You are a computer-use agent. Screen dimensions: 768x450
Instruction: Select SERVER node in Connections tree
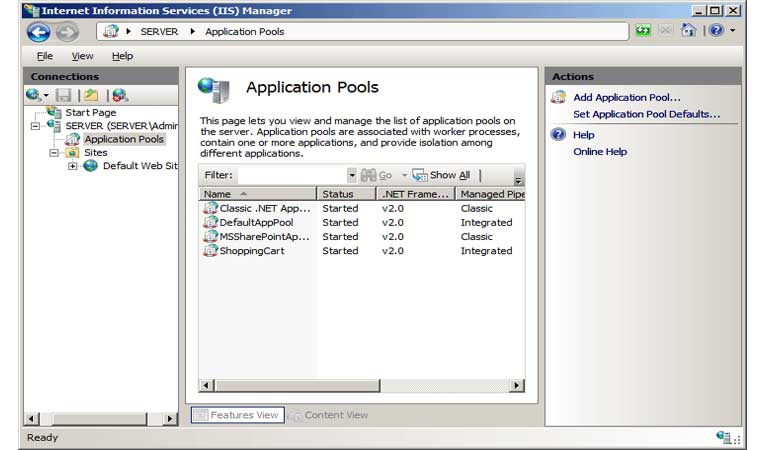[121, 126]
